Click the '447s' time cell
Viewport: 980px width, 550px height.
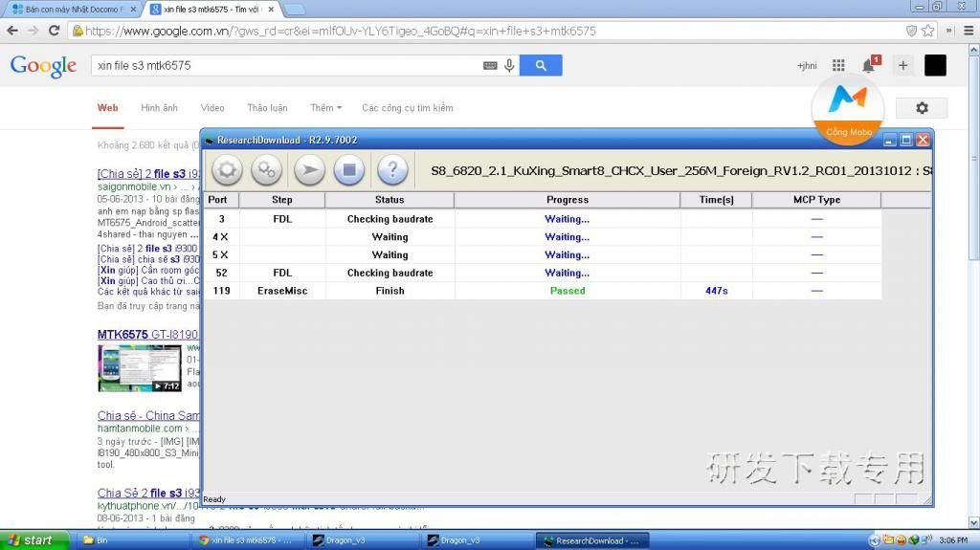[x=716, y=291]
